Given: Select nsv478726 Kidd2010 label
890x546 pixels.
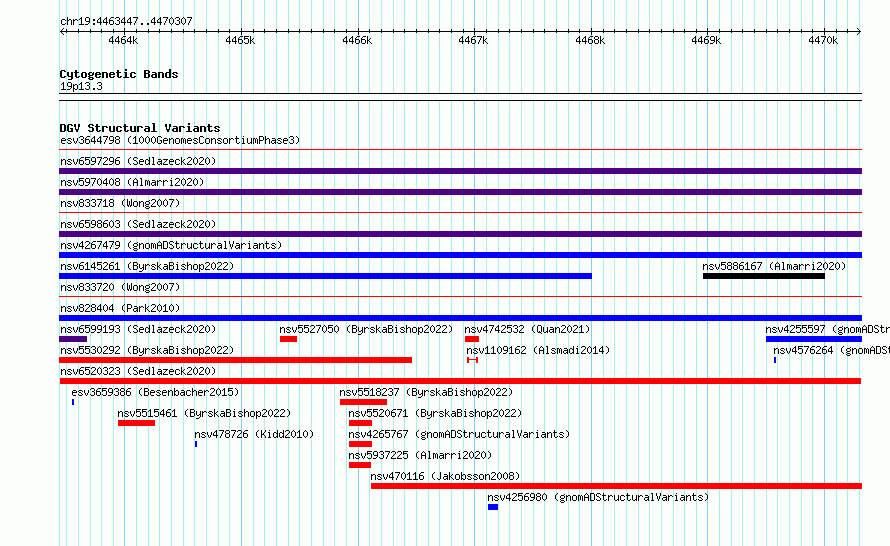Looking at the screenshot, I should tap(254, 434).
